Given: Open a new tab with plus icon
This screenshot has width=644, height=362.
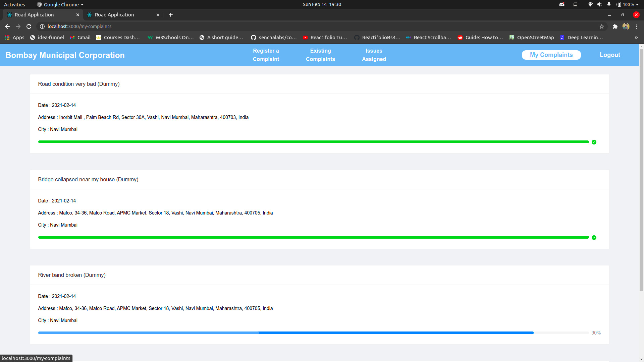Looking at the screenshot, I should [171, 15].
